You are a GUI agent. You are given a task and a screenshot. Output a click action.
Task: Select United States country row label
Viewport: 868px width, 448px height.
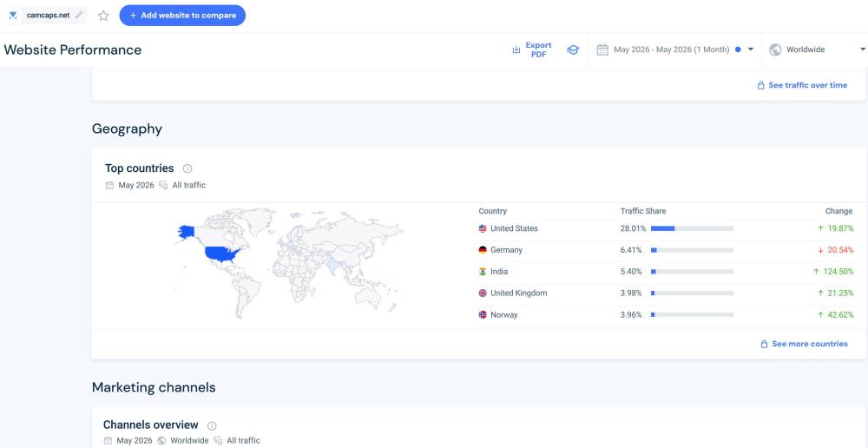tap(514, 228)
